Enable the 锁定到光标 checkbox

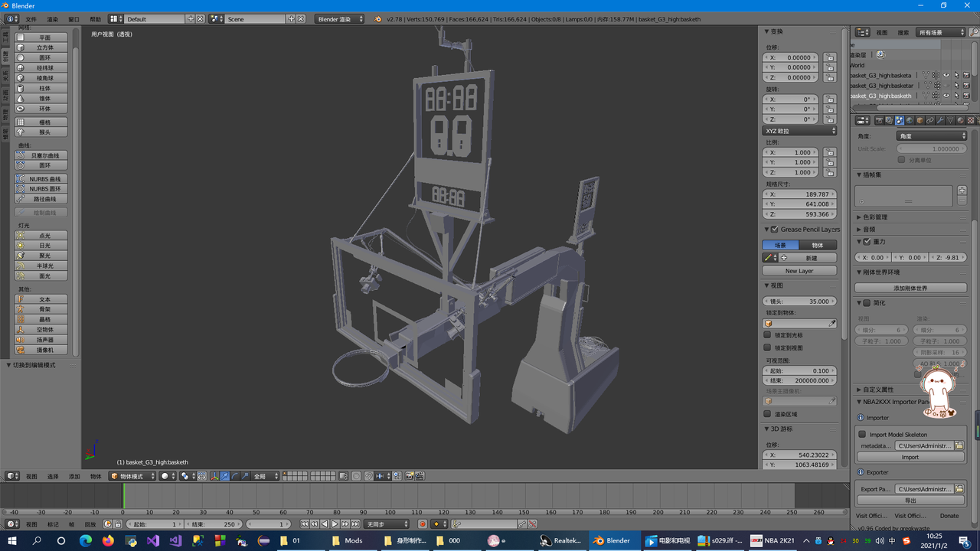[x=767, y=335]
